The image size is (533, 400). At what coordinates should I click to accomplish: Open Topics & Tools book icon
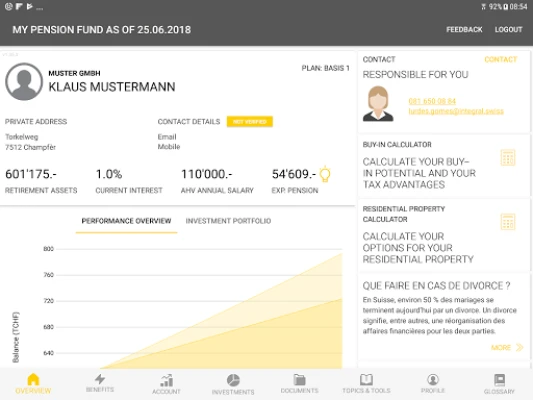click(366, 380)
